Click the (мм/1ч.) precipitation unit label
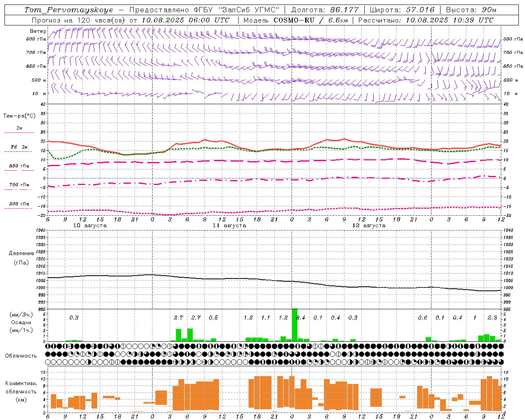Screen dimensions: 525x420 tap(21, 330)
